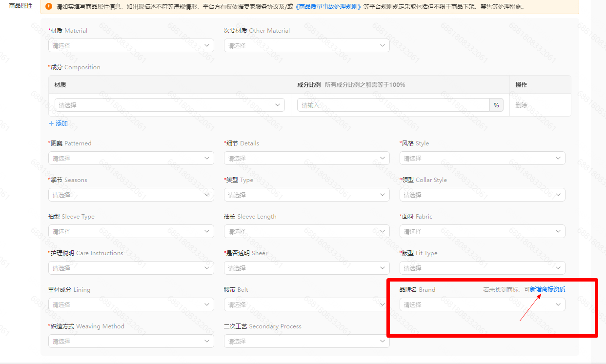Select material in the 成分 Composition table row
Viewport: 606px width, 364px height.
pos(169,105)
